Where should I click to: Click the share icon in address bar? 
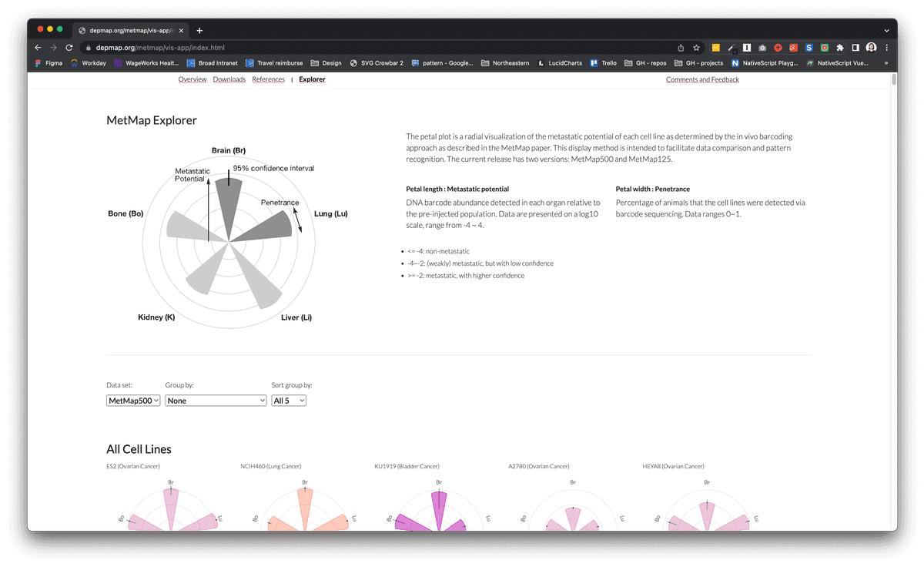click(x=681, y=48)
